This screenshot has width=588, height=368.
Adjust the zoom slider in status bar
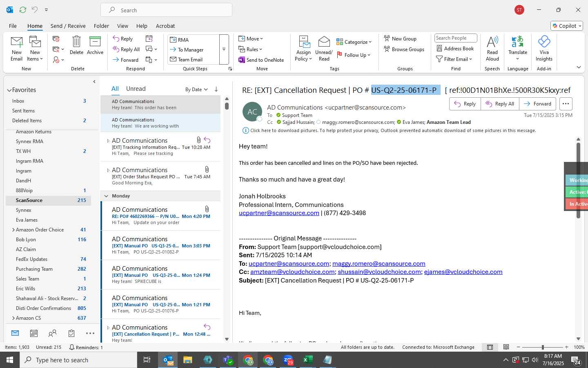(543, 347)
